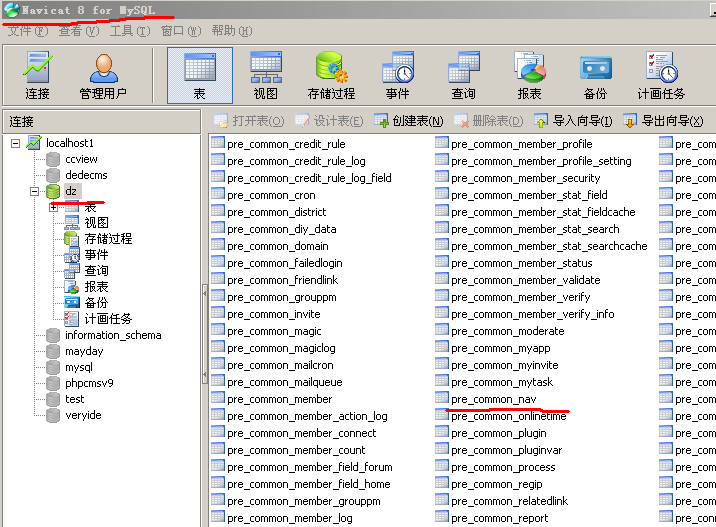Open 查询 (Query) toolbar icon
The width and height of the screenshot is (716, 527).
click(463, 76)
